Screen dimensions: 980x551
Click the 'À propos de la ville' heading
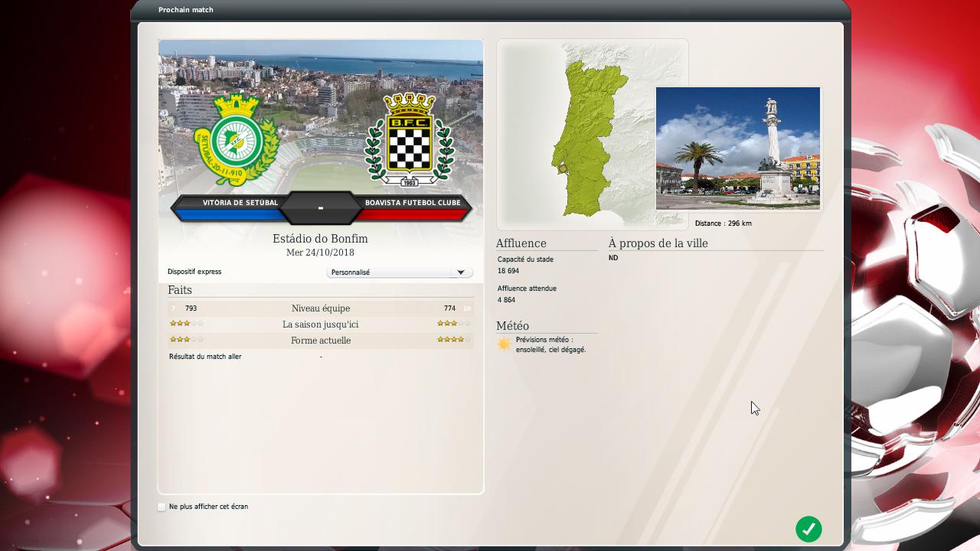pos(658,243)
